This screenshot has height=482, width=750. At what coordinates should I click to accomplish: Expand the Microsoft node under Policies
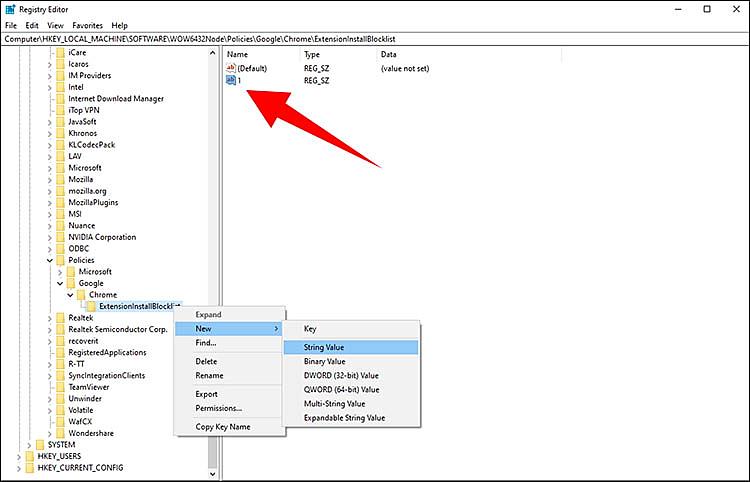pyautogui.click(x=60, y=272)
